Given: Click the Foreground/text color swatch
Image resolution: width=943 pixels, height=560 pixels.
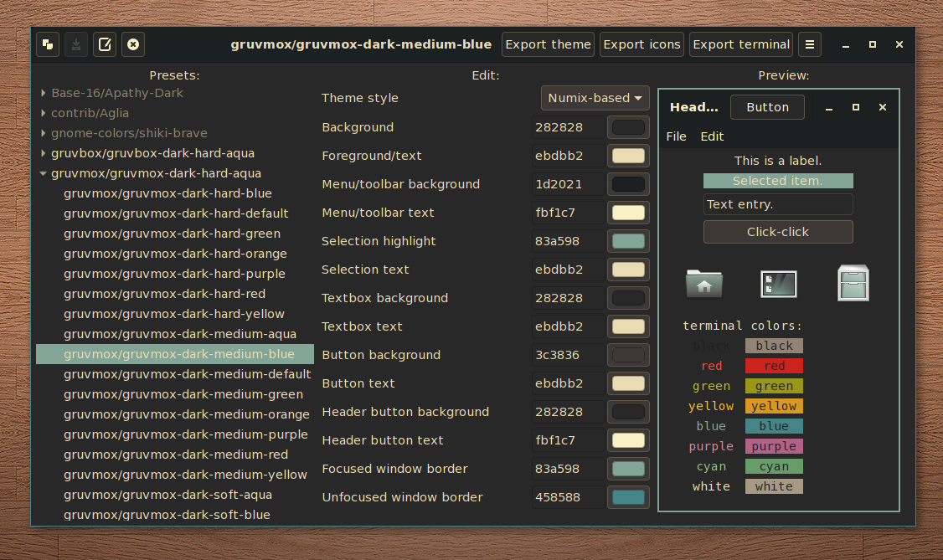Looking at the screenshot, I should tap(628, 156).
